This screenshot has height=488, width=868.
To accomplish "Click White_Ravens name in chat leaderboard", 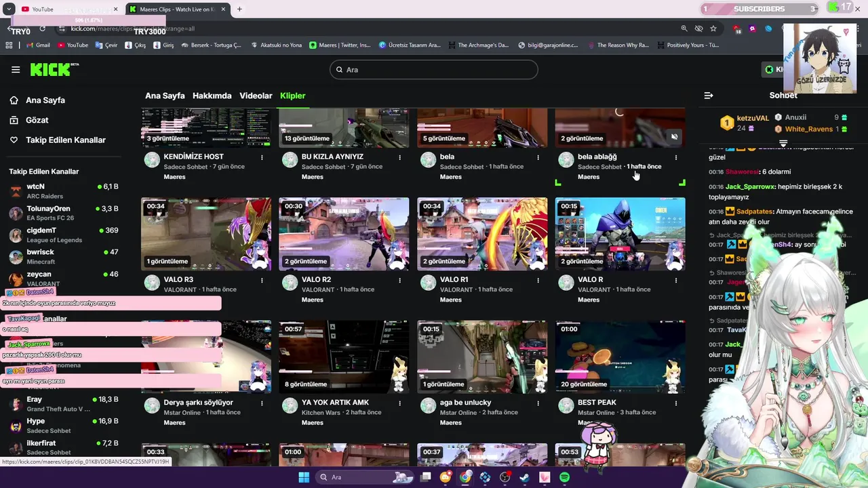I will pos(808,129).
